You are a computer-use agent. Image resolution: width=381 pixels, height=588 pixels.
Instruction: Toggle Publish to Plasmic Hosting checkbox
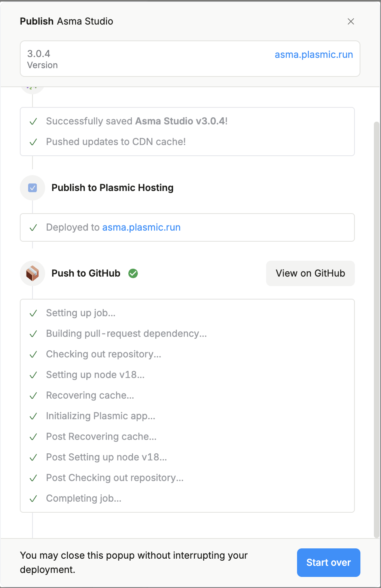pyautogui.click(x=32, y=188)
